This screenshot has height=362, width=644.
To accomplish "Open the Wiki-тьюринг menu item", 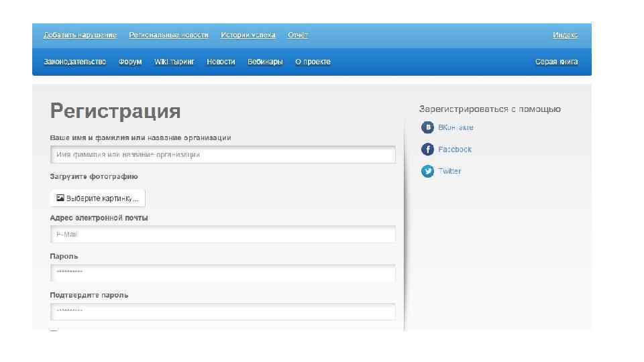I will pos(174,62).
